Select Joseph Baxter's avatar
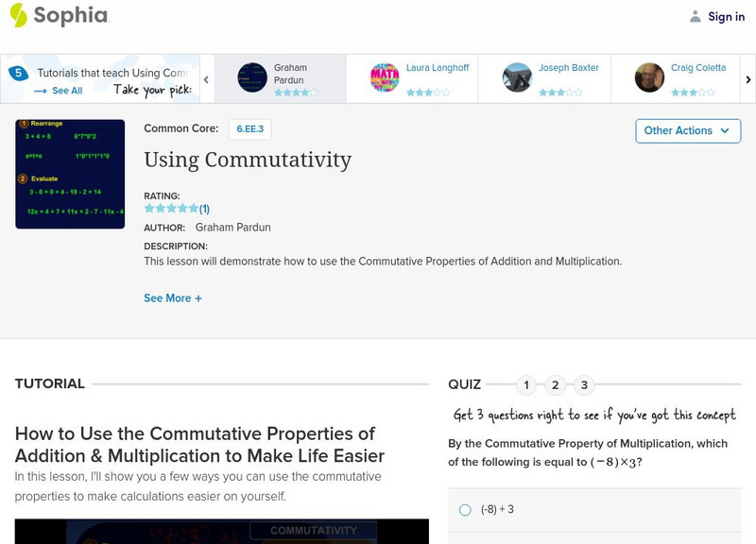Screen dimensions: 756x544 [x=518, y=77]
